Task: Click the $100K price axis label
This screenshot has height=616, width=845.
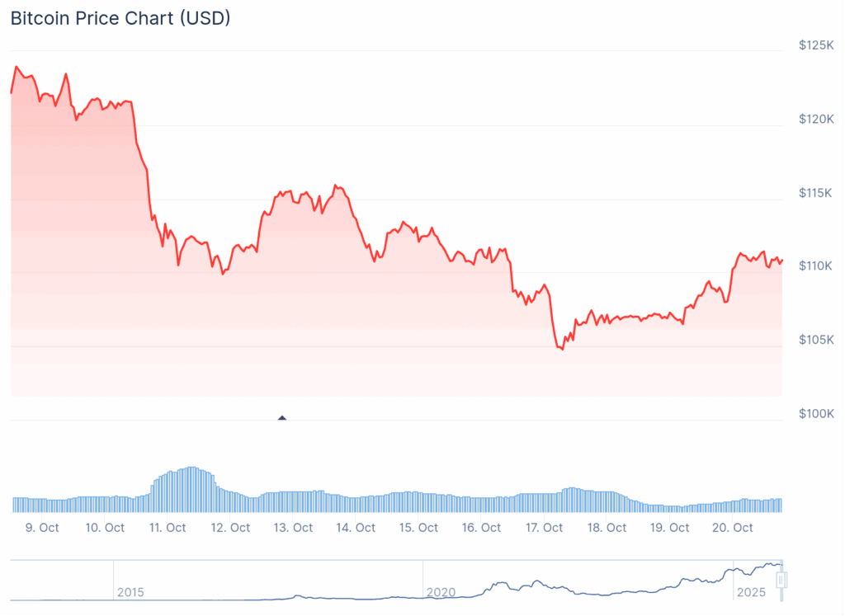Action: pyautogui.click(x=815, y=413)
